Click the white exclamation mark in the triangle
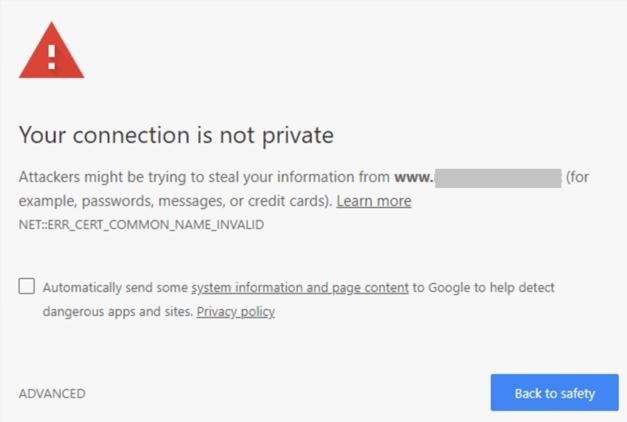 point(52,57)
